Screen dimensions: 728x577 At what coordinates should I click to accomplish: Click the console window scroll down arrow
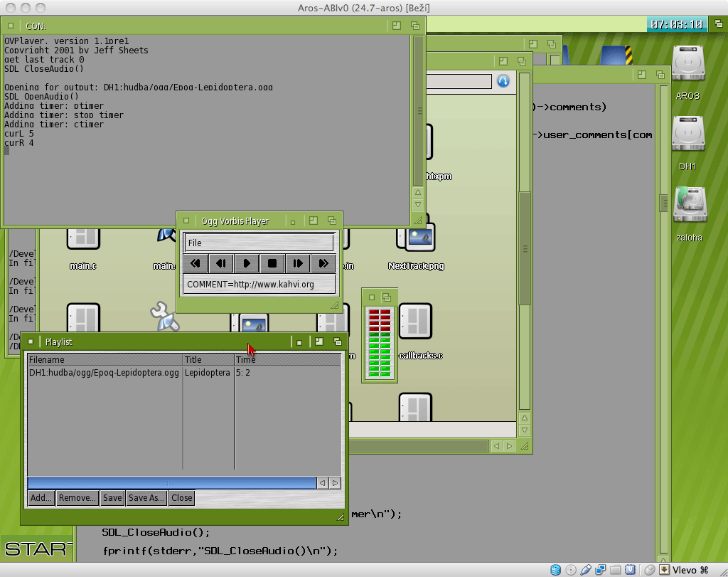point(418,205)
